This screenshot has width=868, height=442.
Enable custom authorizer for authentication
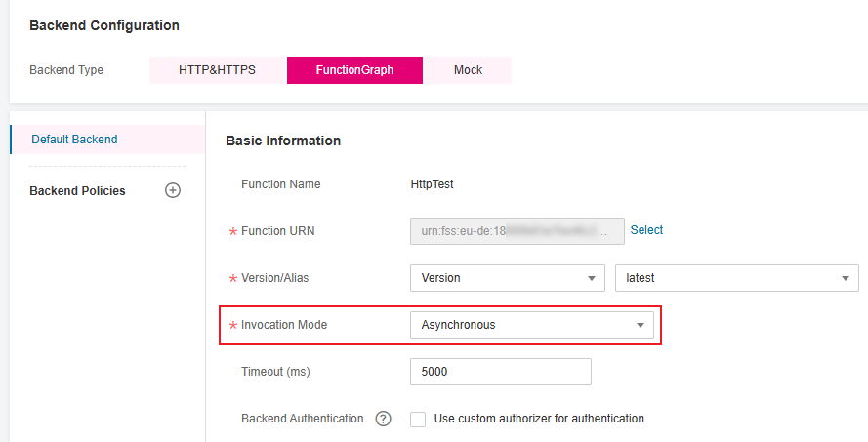(x=419, y=419)
